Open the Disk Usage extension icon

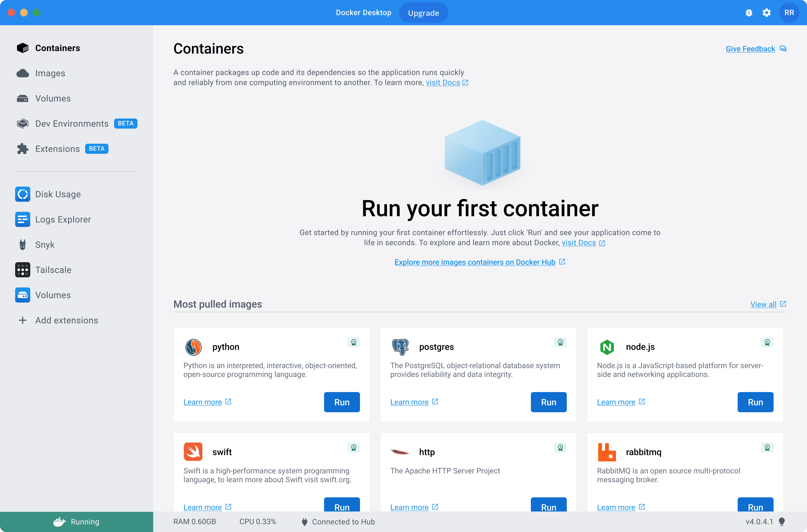23,194
